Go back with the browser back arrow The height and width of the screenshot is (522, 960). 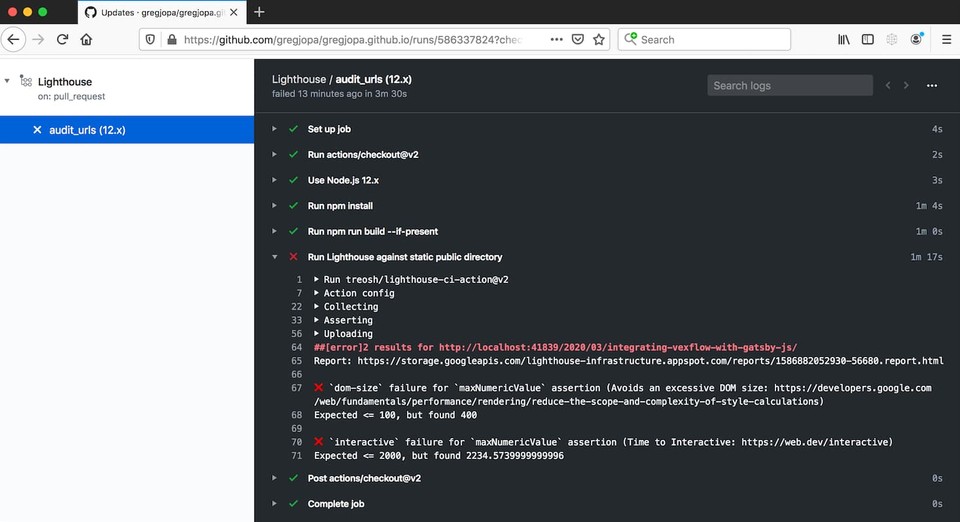[x=13, y=39]
